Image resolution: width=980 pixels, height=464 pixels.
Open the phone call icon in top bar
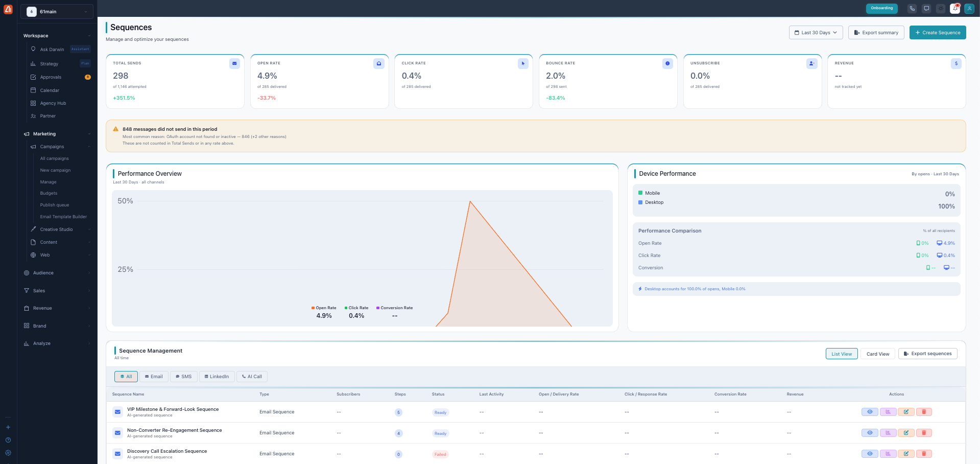912,9
